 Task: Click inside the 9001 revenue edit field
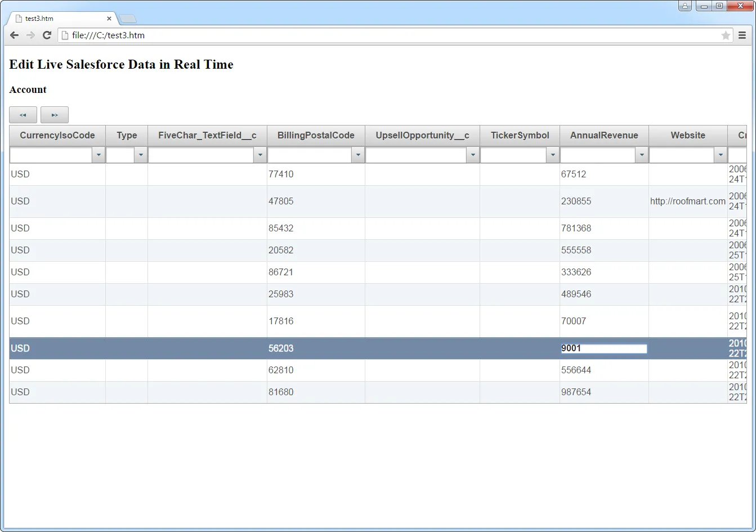[x=602, y=348]
